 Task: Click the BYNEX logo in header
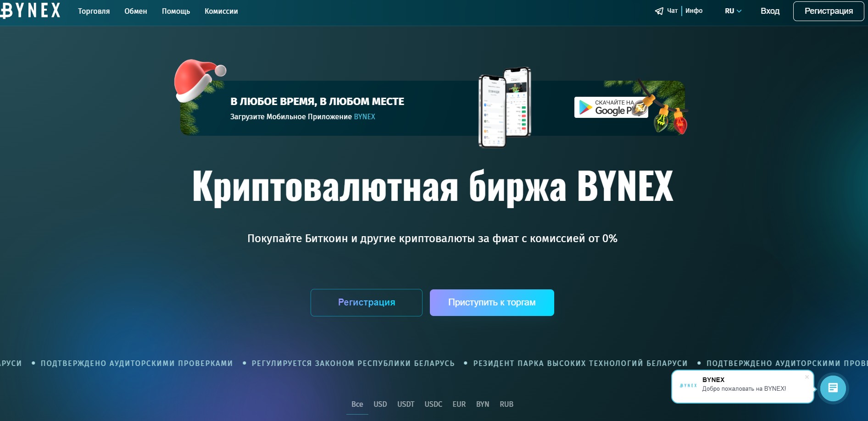(x=30, y=11)
